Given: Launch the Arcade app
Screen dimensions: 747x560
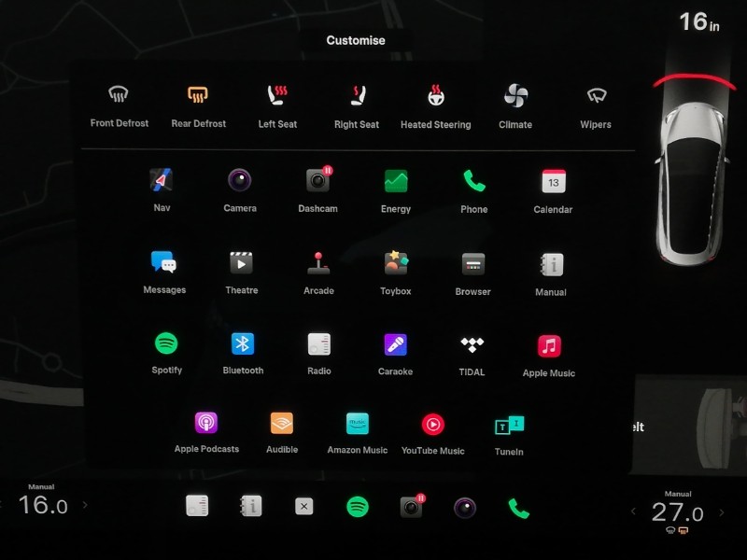Looking at the screenshot, I should click(318, 263).
